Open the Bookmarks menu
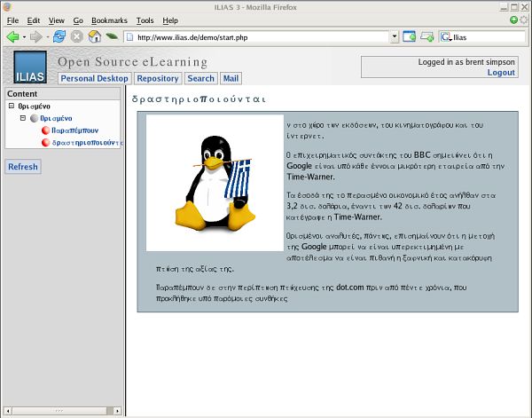 tap(109, 20)
